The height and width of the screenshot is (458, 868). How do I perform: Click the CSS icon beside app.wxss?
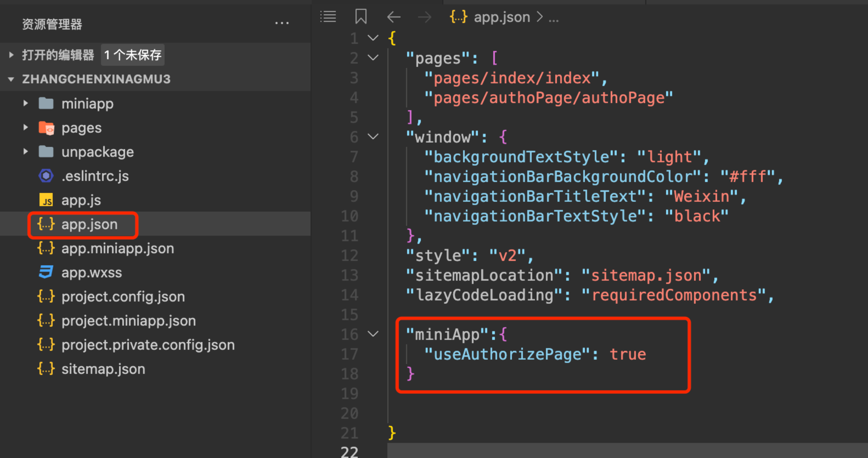pyautogui.click(x=46, y=272)
